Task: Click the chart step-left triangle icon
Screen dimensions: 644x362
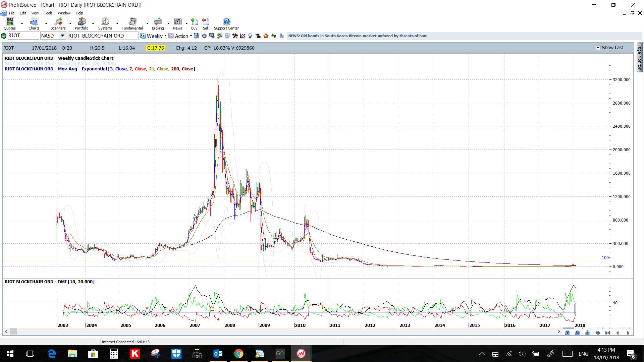Action: [618, 333]
